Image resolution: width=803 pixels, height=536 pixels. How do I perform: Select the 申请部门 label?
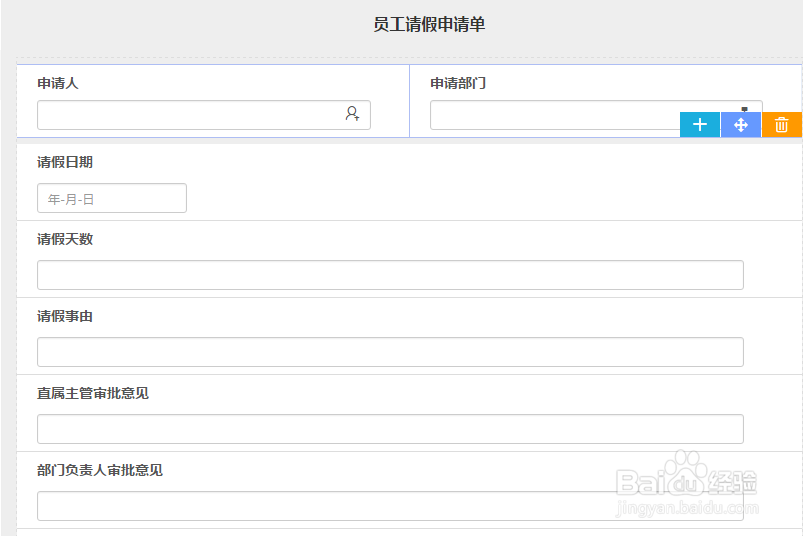tap(458, 83)
